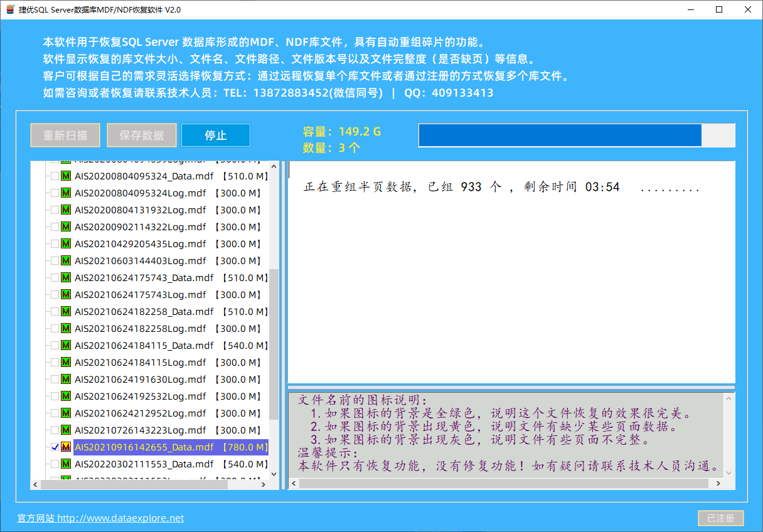Select the file name AIS20210624182258Log.mdf
Image resolution: width=763 pixels, height=532 pixels.
[x=141, y=329]
